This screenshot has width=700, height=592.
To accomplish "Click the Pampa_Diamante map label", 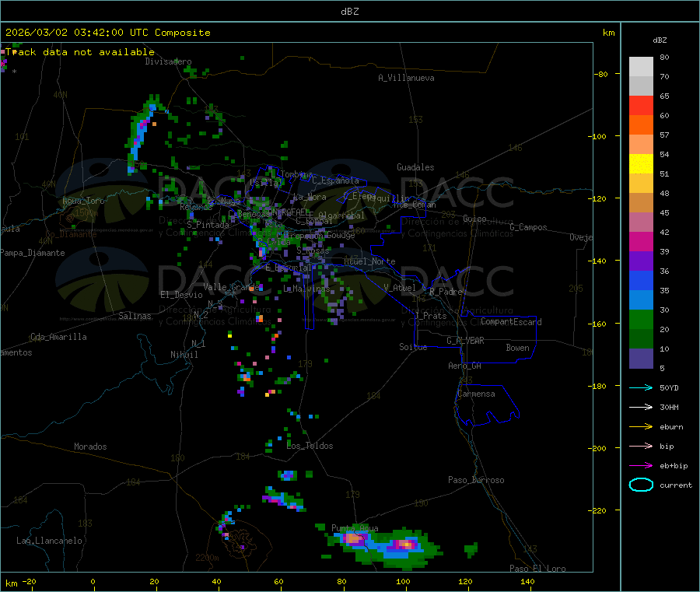I will tap(32, 253).
